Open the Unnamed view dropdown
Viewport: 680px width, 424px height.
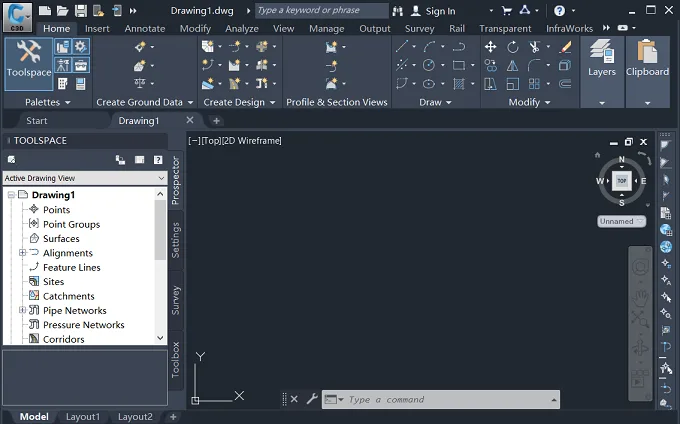point(621,221)
